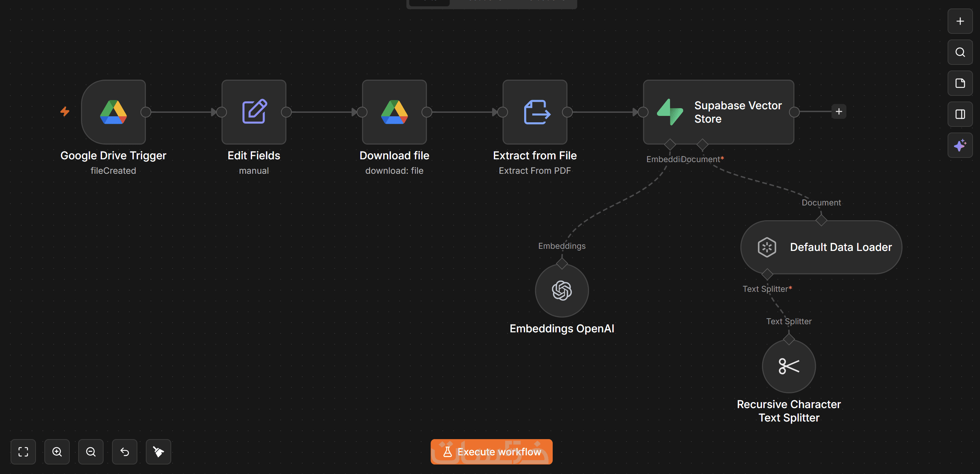980x474 pixels.
Task: Tidy up the workflow with the broom button
Action: coord(159,452)
